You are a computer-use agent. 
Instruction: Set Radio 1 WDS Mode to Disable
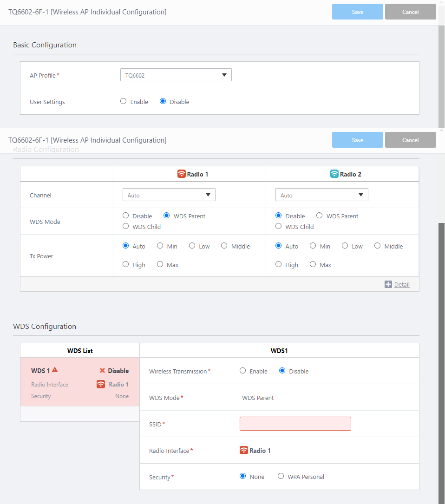(x=126, y=216)
